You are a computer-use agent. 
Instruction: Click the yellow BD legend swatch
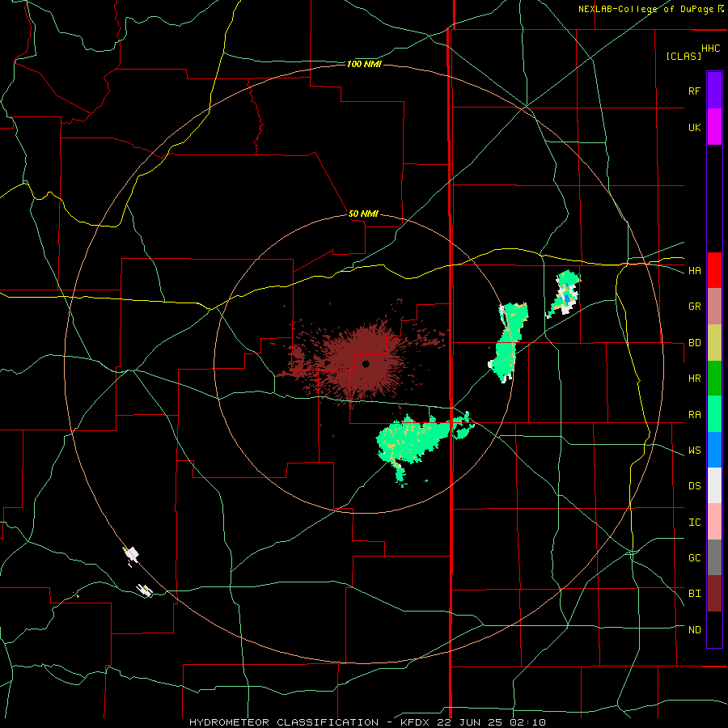[714, 343]
